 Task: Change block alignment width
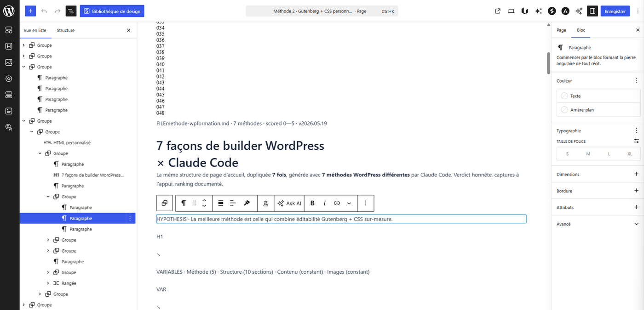(x=221, y=203)
